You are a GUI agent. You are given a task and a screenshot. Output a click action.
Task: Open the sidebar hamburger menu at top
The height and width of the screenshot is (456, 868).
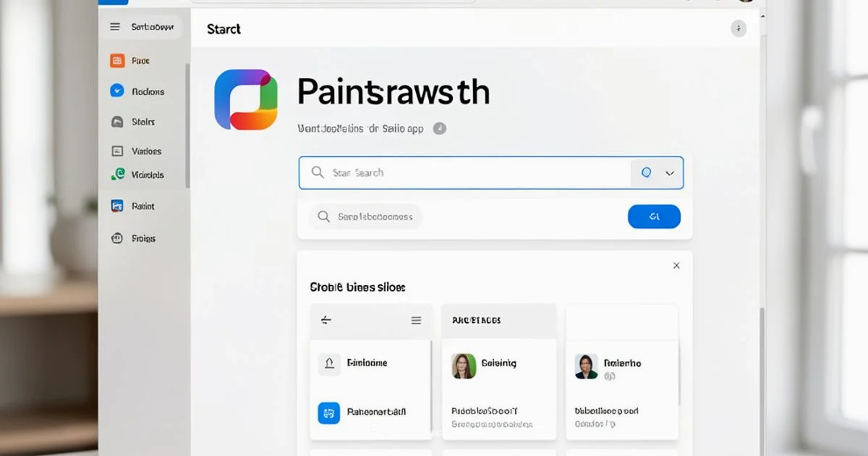pyautogui.click(x=114, y=26)
